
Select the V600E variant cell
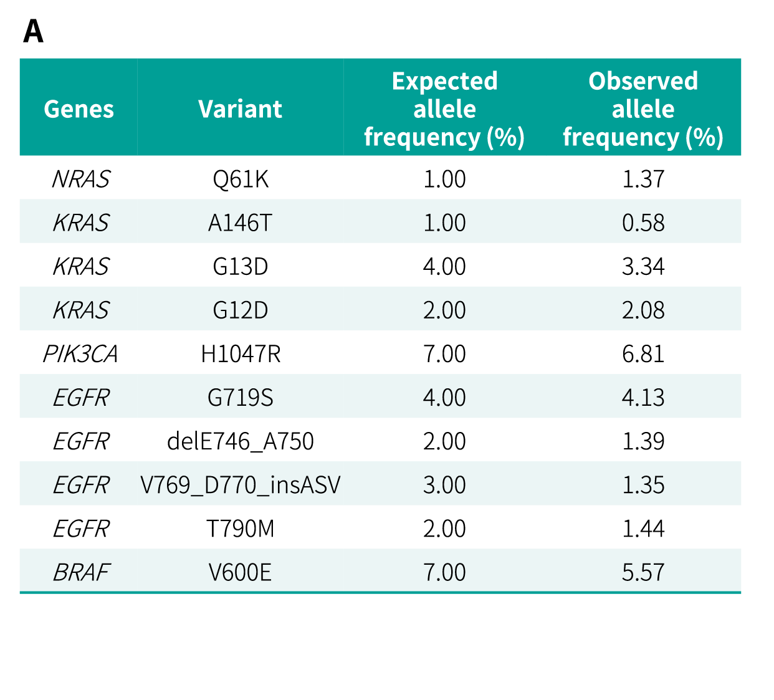pyautogui.click(x=241, y=572)
